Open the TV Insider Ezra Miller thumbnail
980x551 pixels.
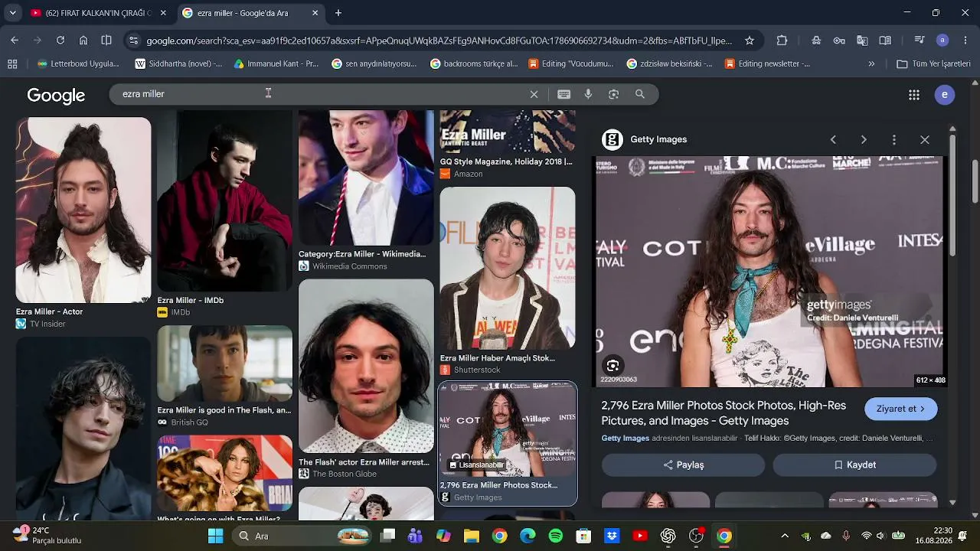[83, 210]
